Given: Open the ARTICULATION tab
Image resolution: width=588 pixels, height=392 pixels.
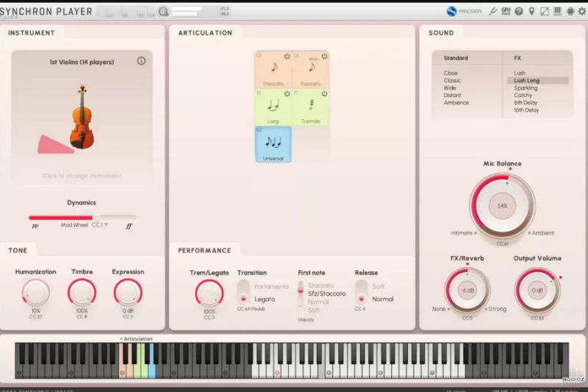Looking at the screenshot, I should pyautogui.click(x=205, y=32).
